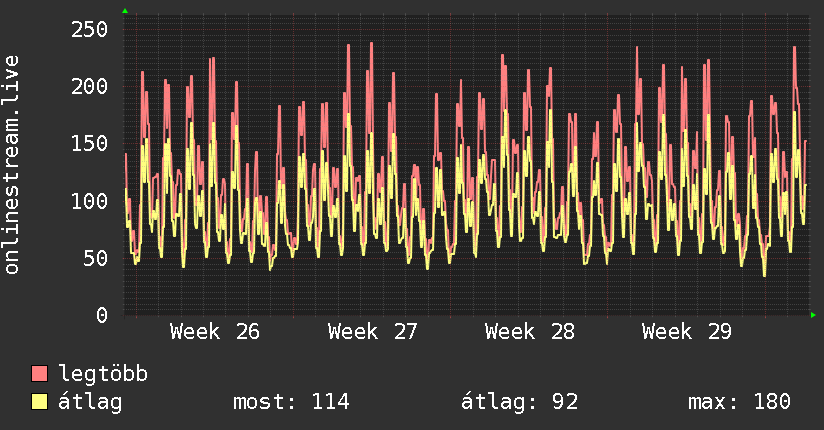The height and width of the screenshot is (430, 824).
Task: Click the green arrow ending the x-axis
Action: [x=813, y=315]
